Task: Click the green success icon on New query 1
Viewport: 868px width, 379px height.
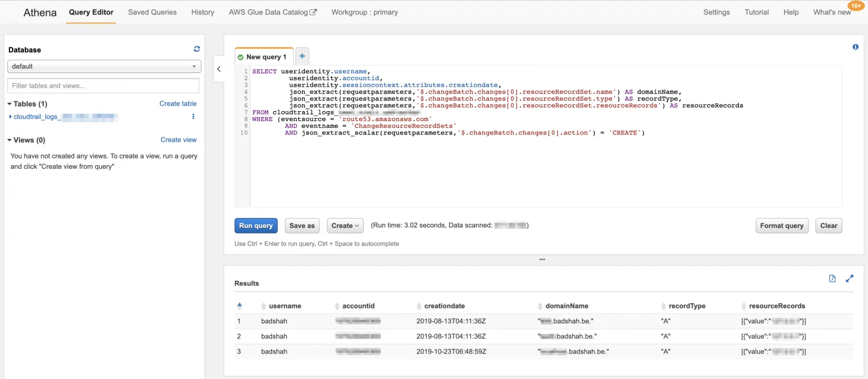Action: [240, 56]
